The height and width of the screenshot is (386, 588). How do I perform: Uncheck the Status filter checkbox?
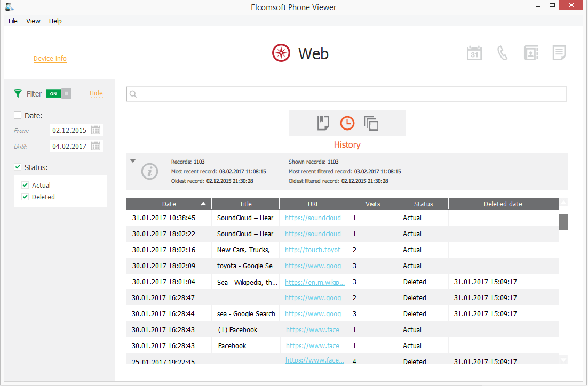[18, 167]
